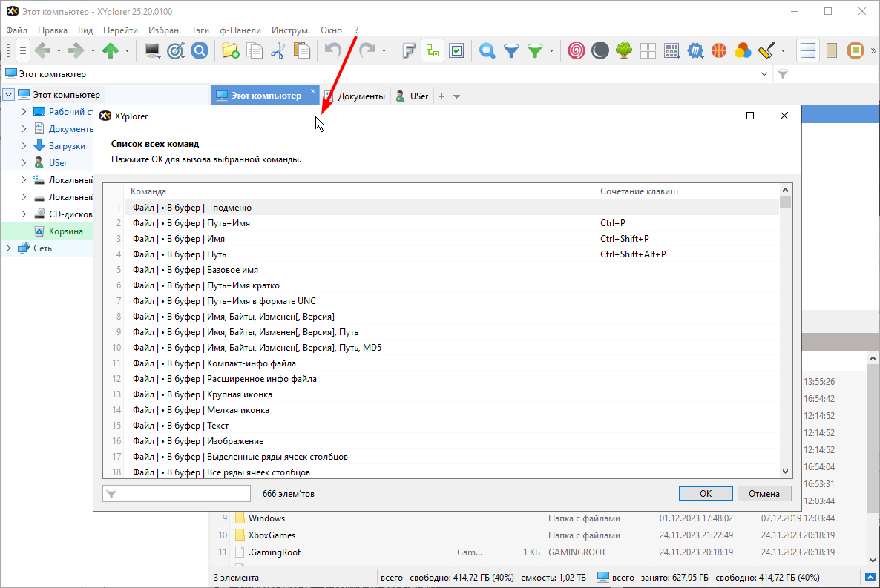
Task: Open the Вид menu
Action: tap(85, 30)
